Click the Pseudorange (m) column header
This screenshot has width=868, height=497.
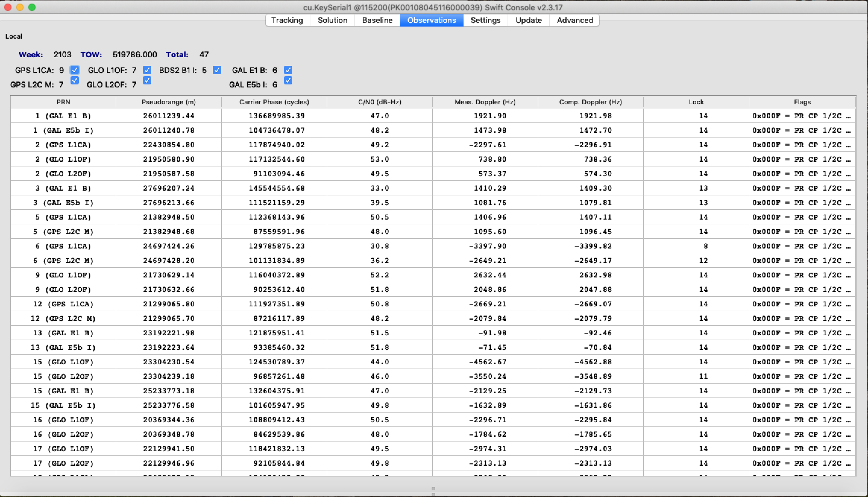point(168,102)
